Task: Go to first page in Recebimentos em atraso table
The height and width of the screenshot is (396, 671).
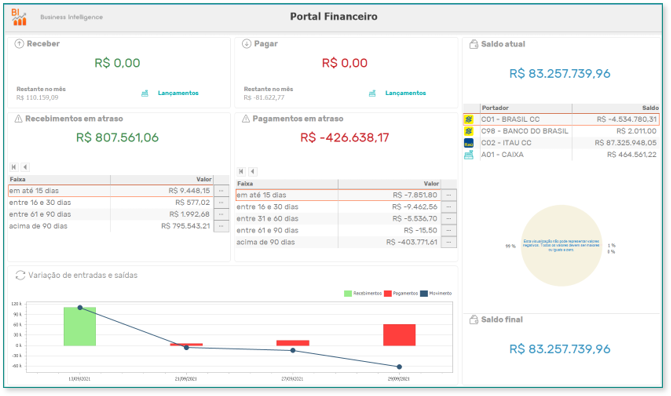Action: (14, 167)
